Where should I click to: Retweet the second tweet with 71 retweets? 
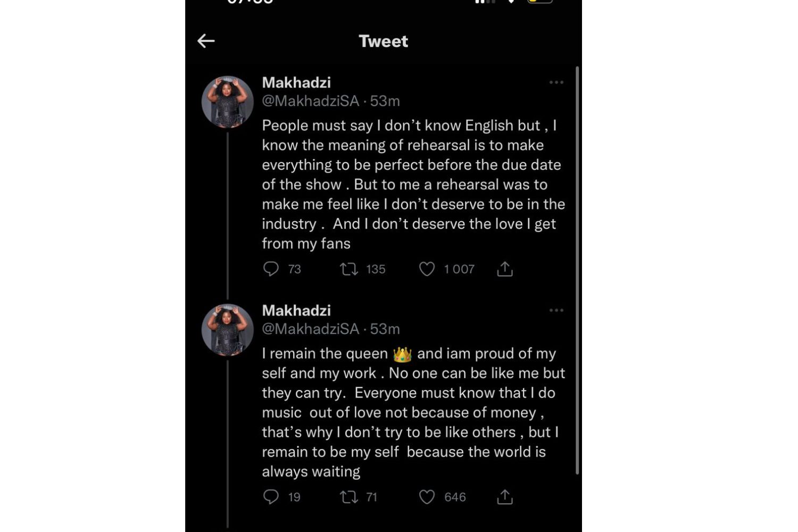pyautogui.click(x=349, y=497)
